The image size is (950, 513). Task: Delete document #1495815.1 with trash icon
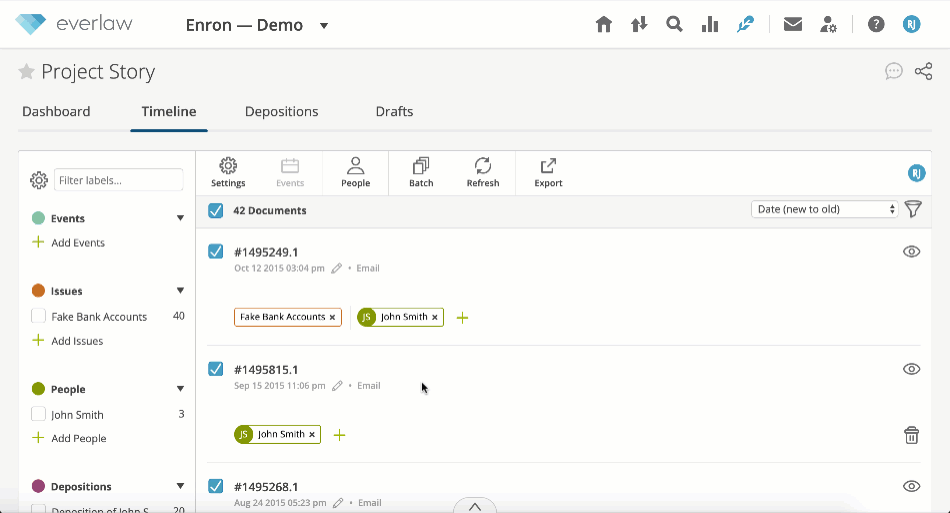coord(911,435)
